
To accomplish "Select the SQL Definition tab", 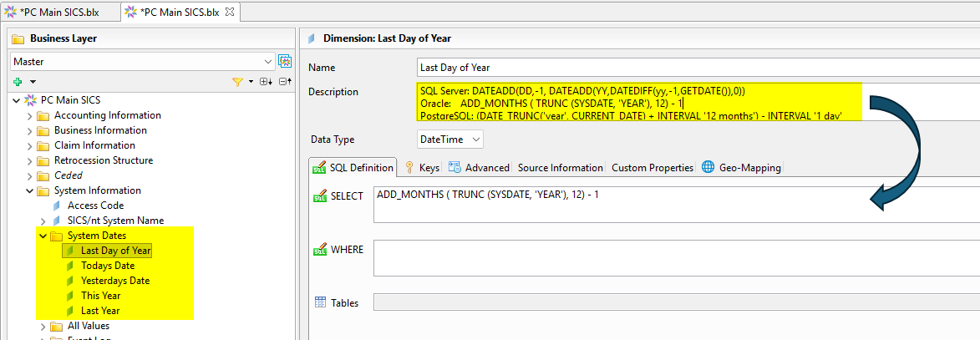I will click(353, 168).
